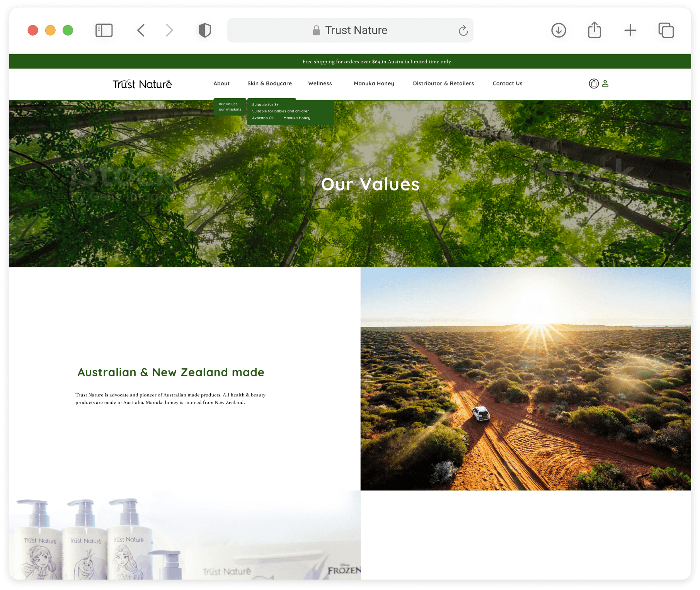Choose 'Suitable for babies and children'
Screen dimensions: 700x590
[x=281, y=111]
